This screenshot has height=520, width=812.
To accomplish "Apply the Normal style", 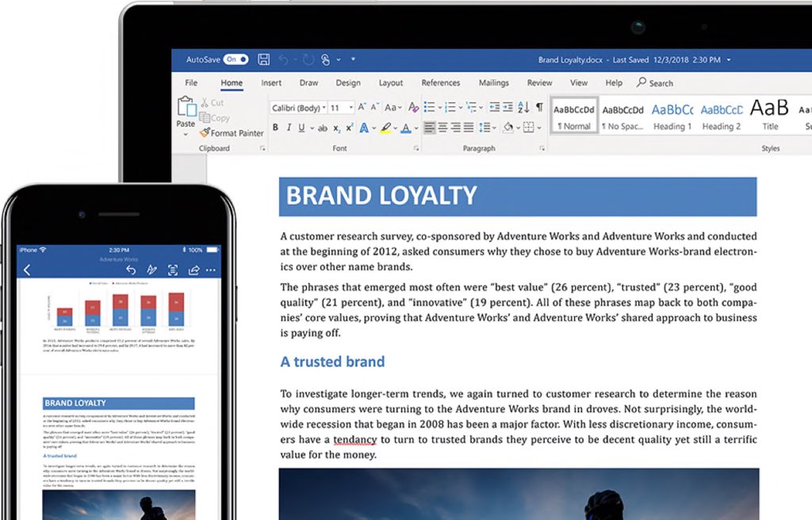I will [x=574, y=115].
